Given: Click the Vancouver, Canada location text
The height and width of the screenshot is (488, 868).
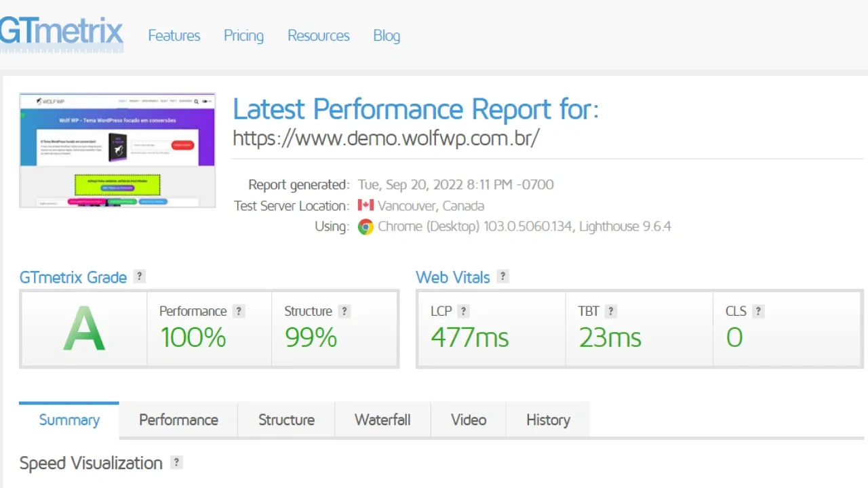Looking at the screenshot, I should tap(431, 205).
